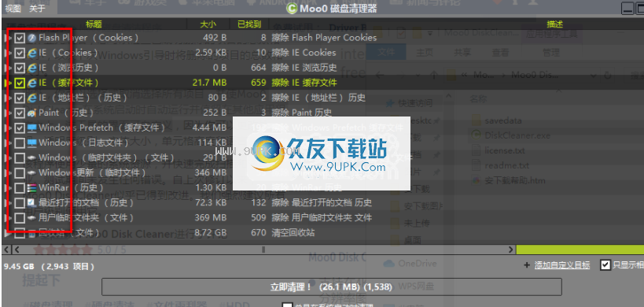Sort by 已找到 column header
644x307 pixels.
tap(249, 24)
